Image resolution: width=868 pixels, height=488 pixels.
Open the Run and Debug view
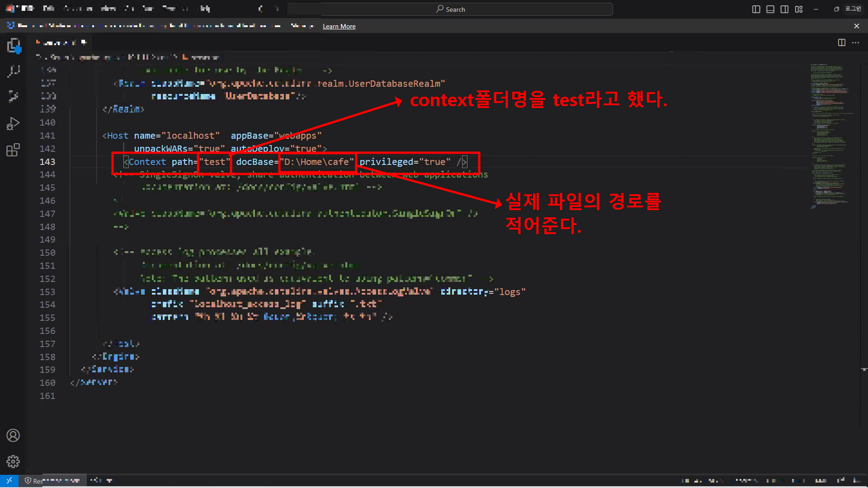13,123
